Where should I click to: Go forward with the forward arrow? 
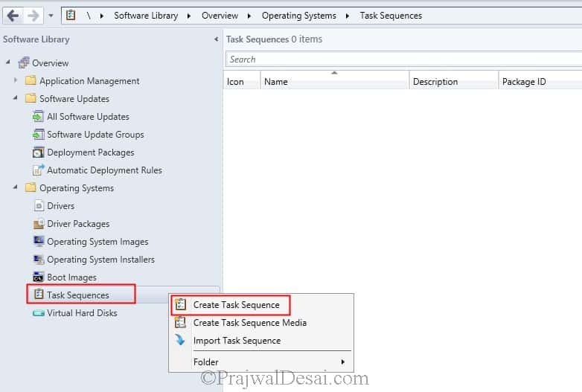pyautogui.click(x=33, y=16)
